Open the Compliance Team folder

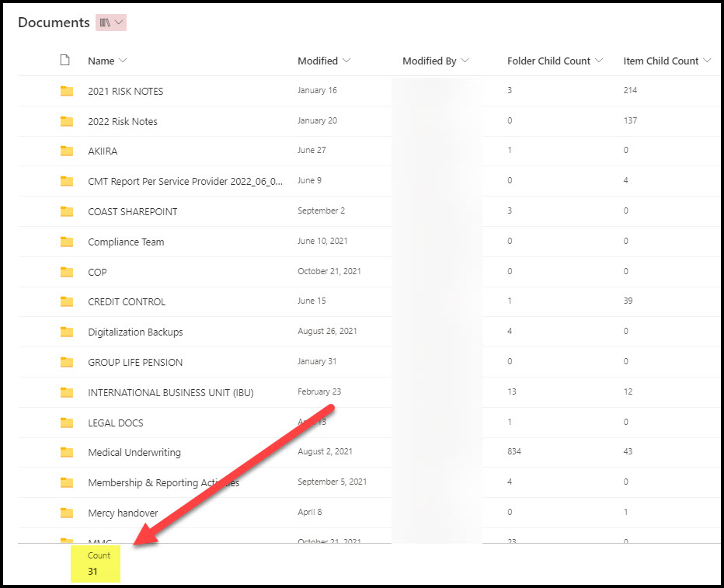126,242
